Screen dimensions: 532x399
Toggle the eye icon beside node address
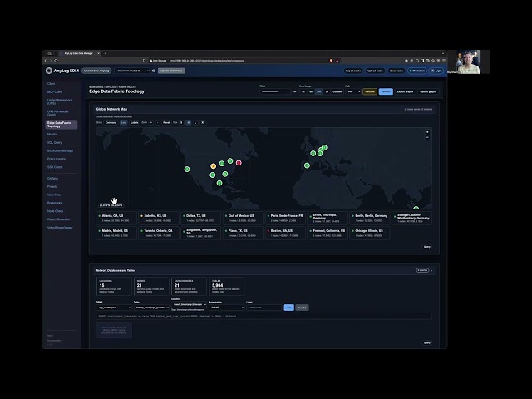(154, 71)
